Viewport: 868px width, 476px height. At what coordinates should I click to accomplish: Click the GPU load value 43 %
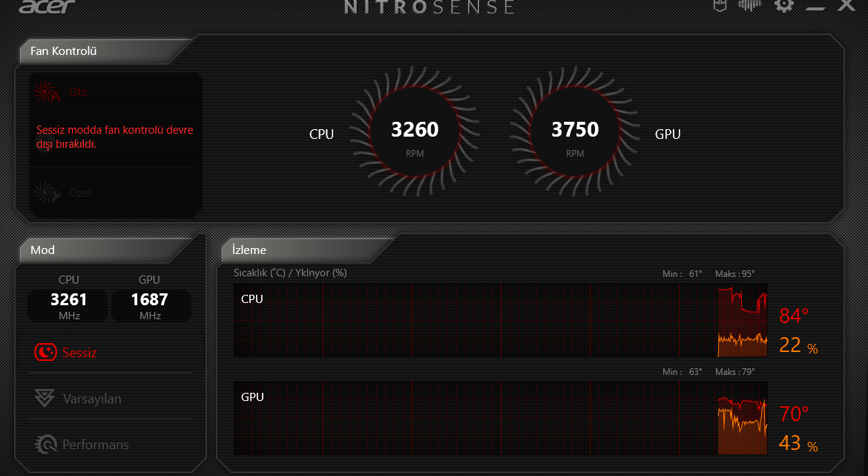point(798,443)
